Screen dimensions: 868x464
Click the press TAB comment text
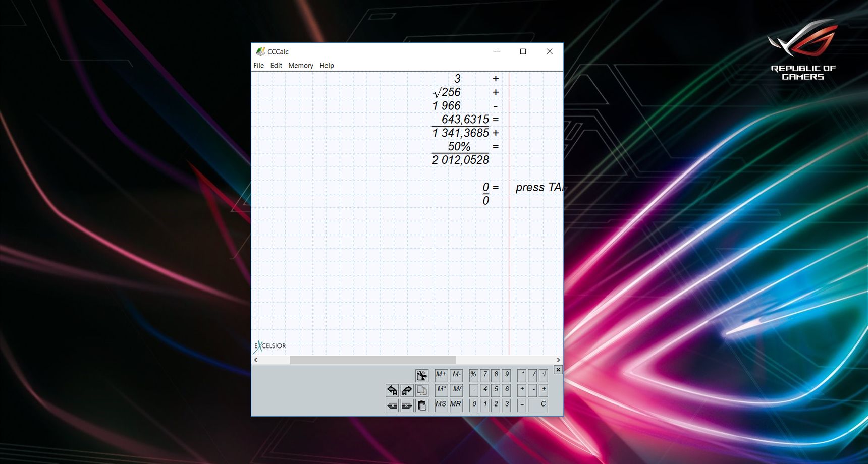[539, 187]
